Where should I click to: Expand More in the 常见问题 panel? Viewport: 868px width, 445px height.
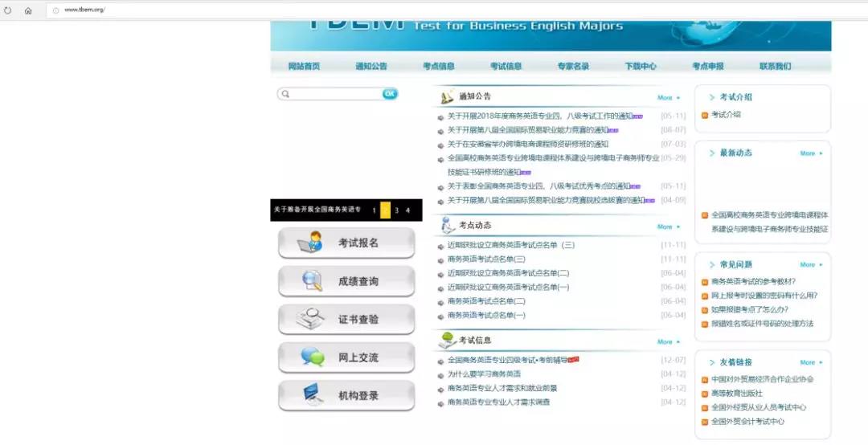[811, 264]
